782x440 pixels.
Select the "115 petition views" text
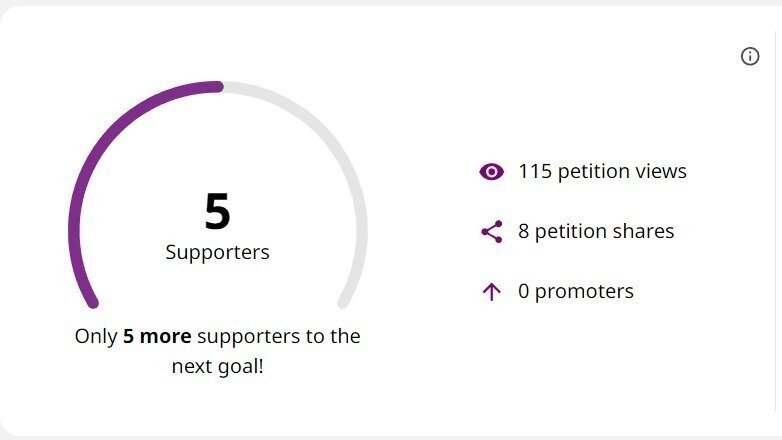click(x=602, y=171)
